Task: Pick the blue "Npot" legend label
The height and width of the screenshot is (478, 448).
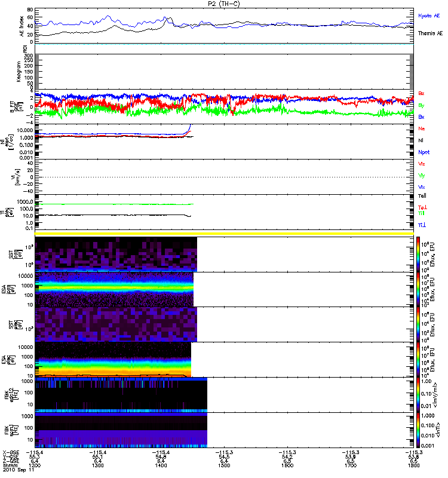Action: click(424, 152)
